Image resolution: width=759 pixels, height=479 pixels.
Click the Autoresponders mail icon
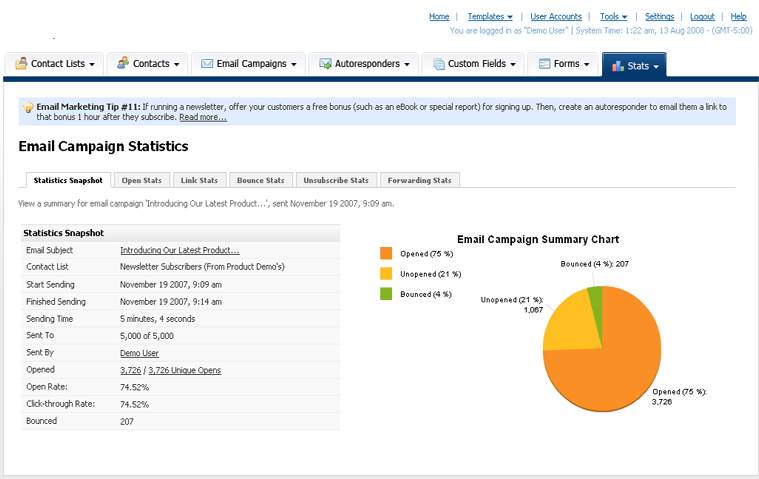coord(325,64)
